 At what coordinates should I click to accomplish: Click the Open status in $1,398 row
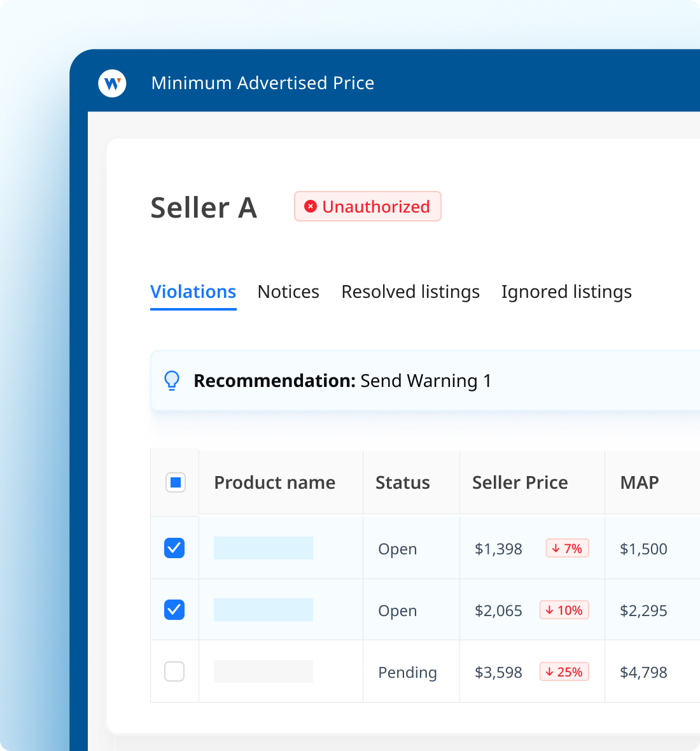(x=397, y=549)
